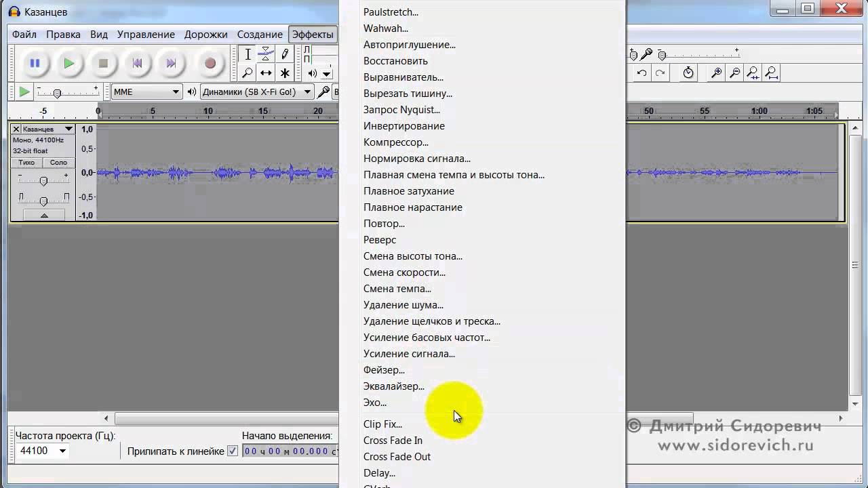Click the speaker output device icon
This screenshot has width=868, height=488.
192,91
